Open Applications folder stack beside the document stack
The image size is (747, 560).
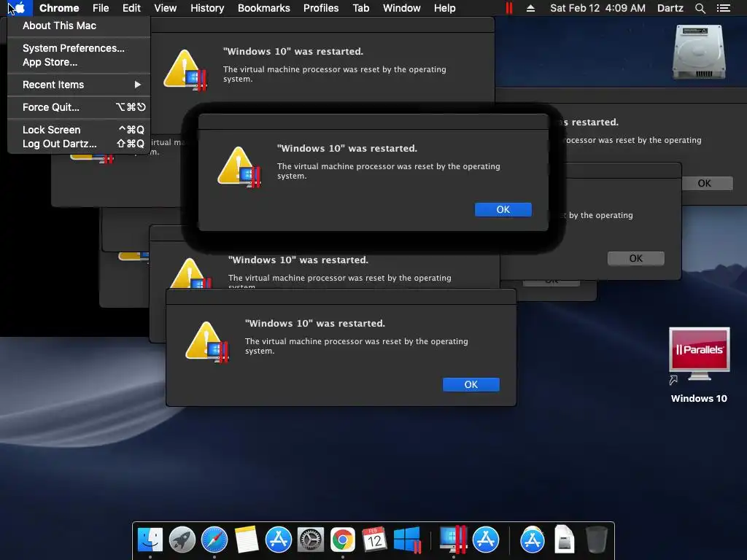[x=532, y=540]
